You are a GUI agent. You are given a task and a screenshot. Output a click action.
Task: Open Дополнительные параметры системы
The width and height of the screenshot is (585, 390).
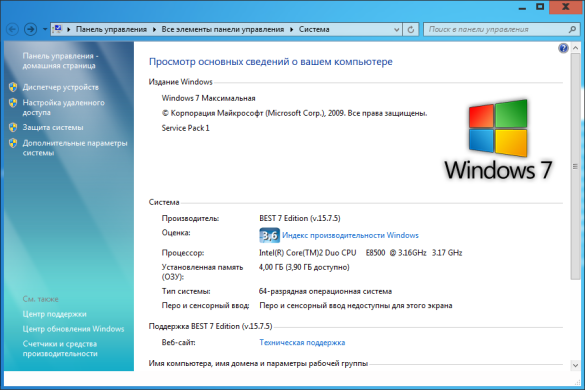(75, 148)
